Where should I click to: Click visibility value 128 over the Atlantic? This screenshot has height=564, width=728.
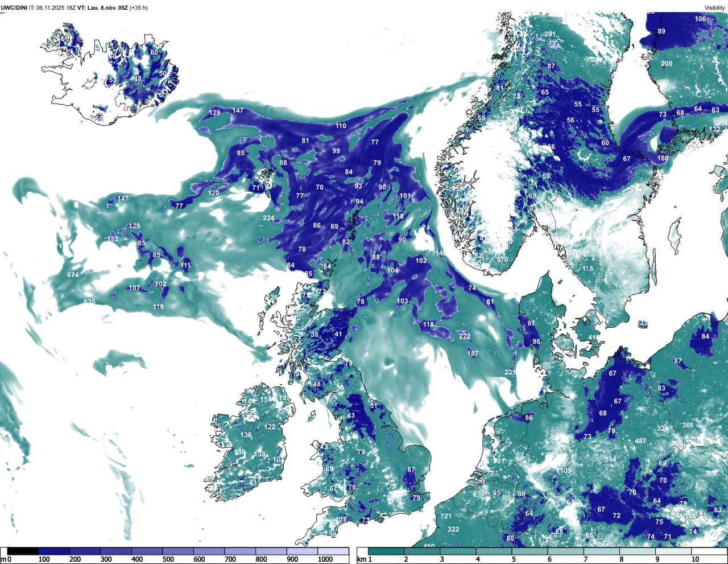pos(134,226)
